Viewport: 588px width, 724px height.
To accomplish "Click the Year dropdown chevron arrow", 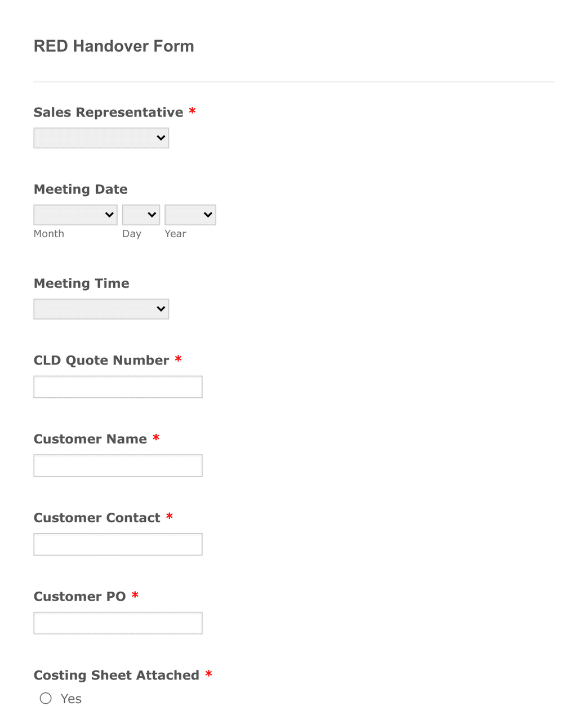I will tap(207, 214).
